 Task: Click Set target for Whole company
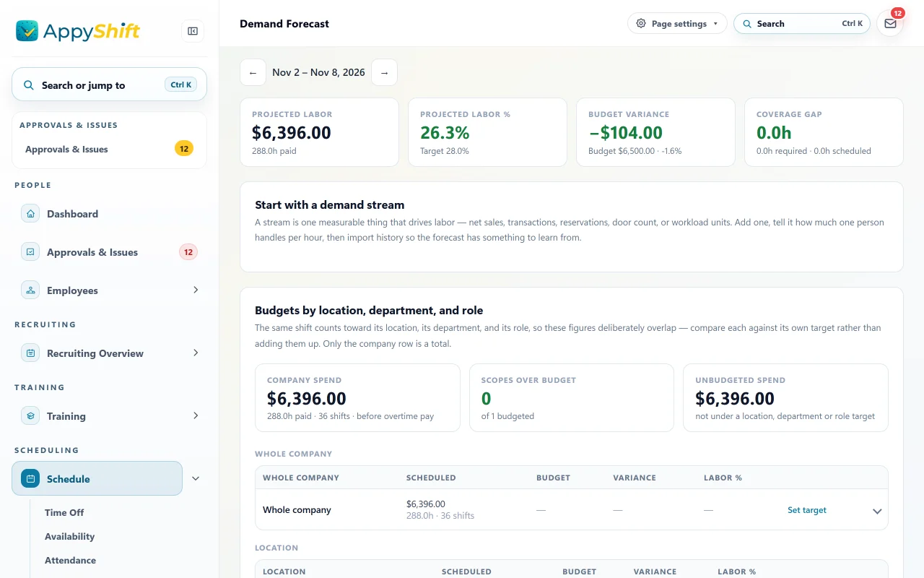coord(807,510)
